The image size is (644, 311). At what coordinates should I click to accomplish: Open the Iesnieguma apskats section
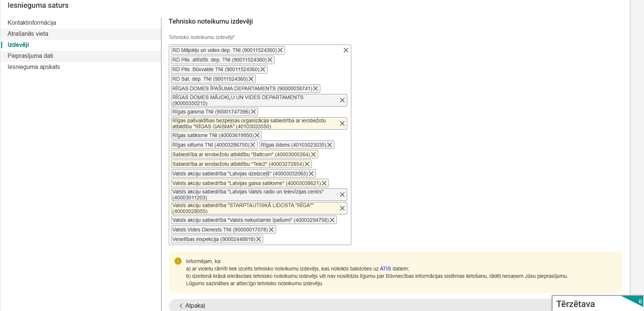click(x=34, y=67)
